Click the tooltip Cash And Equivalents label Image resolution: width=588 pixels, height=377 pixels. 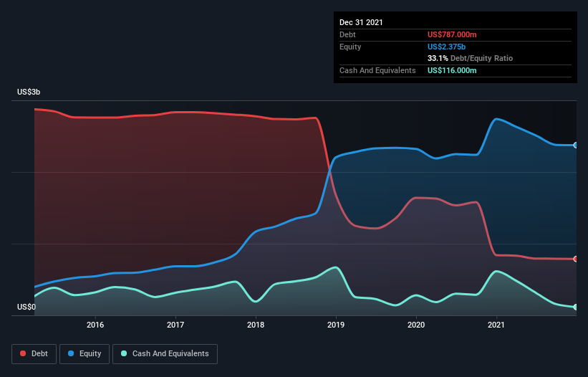[377, 70]
